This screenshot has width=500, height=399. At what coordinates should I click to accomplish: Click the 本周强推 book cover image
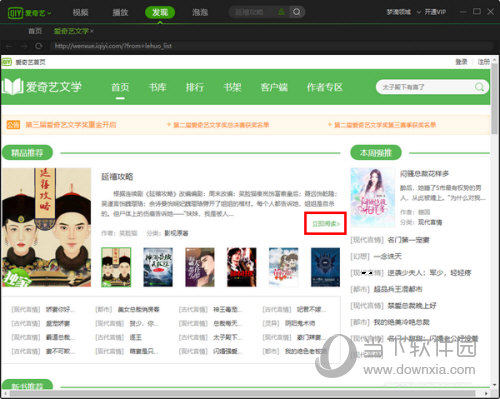click(x=373, y=197)
